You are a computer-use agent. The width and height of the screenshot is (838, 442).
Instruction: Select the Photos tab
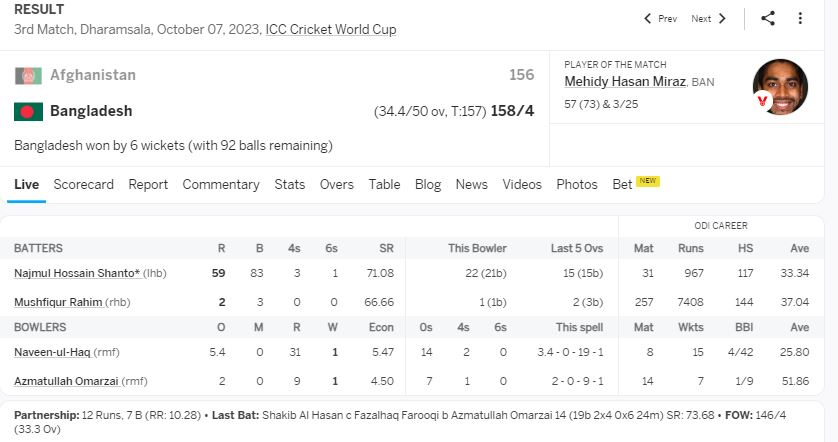tap(577, 184)
